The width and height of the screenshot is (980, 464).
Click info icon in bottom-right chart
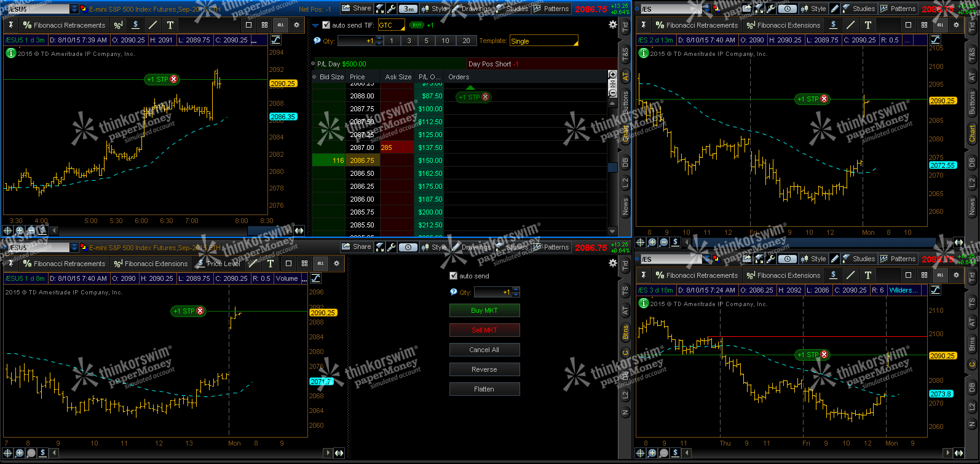click(643, 304)
